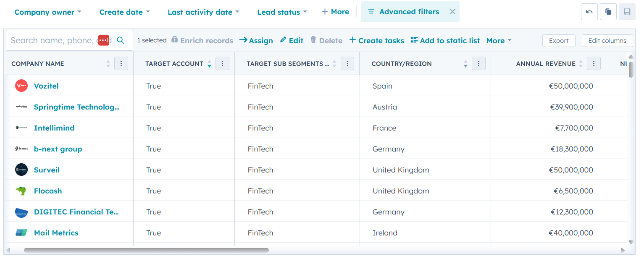This screenshot has height=256, width=644.
Task: Open the Flocash company record
Action: pos(48,191)
